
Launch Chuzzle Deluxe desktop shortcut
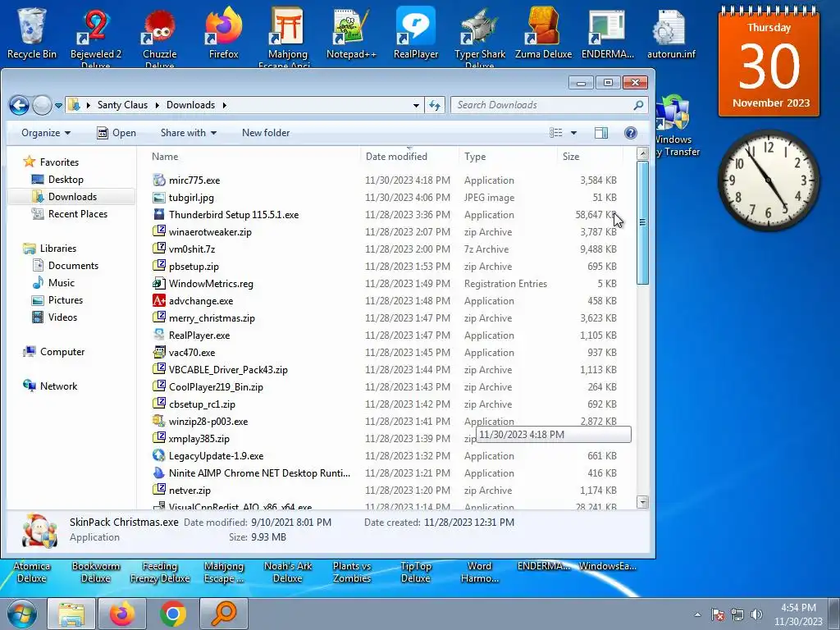159,36
